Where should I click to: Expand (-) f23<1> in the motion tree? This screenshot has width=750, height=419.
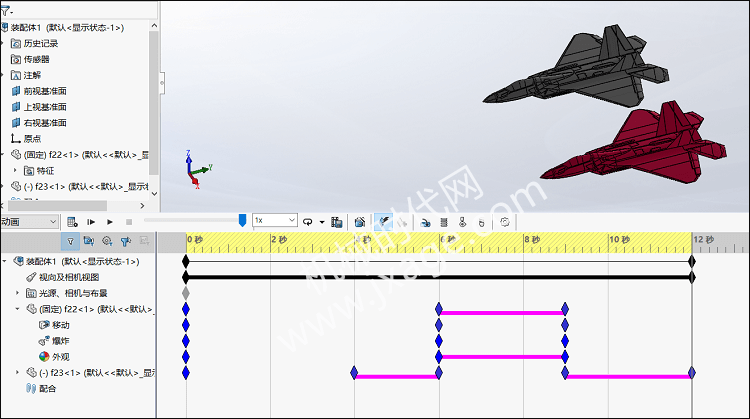[x=17, y=372]
